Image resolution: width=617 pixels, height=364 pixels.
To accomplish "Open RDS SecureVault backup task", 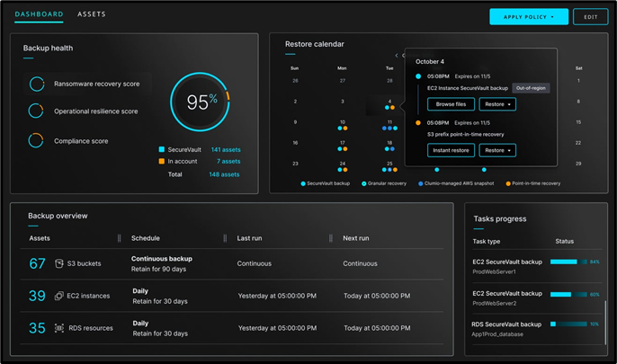I will coord(506,324).
